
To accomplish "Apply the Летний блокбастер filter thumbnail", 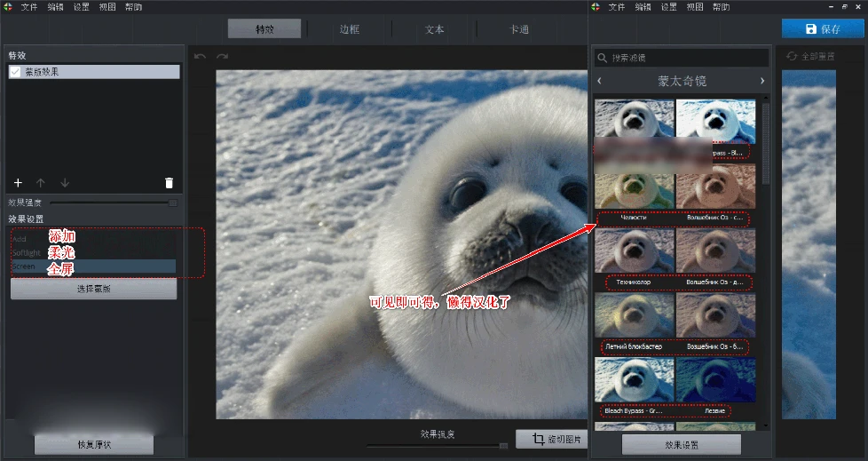I will [x=634, y=315].
